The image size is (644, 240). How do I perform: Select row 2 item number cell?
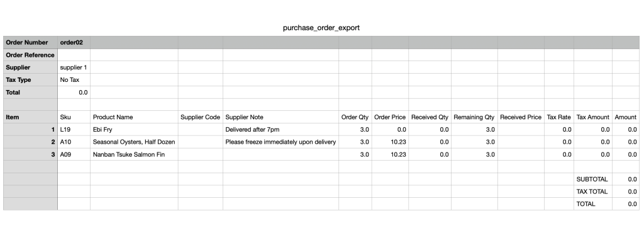pos(30,142)
